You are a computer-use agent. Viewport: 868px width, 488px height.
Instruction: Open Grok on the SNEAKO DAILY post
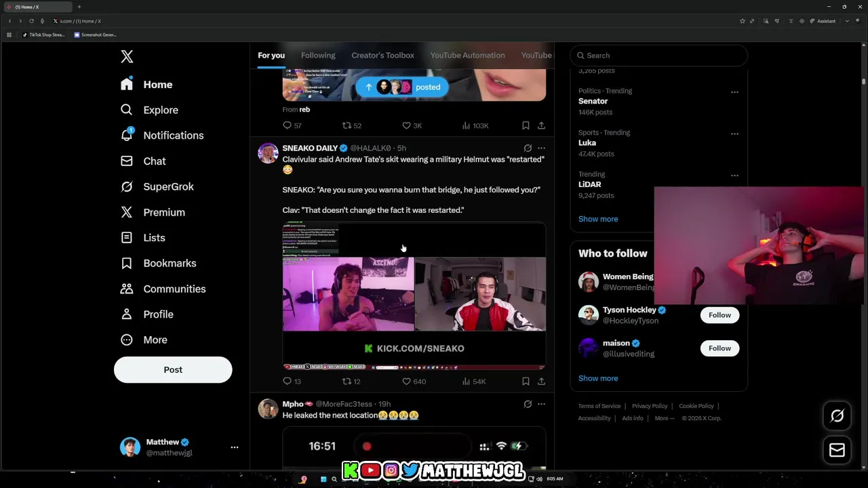(528, 148)
